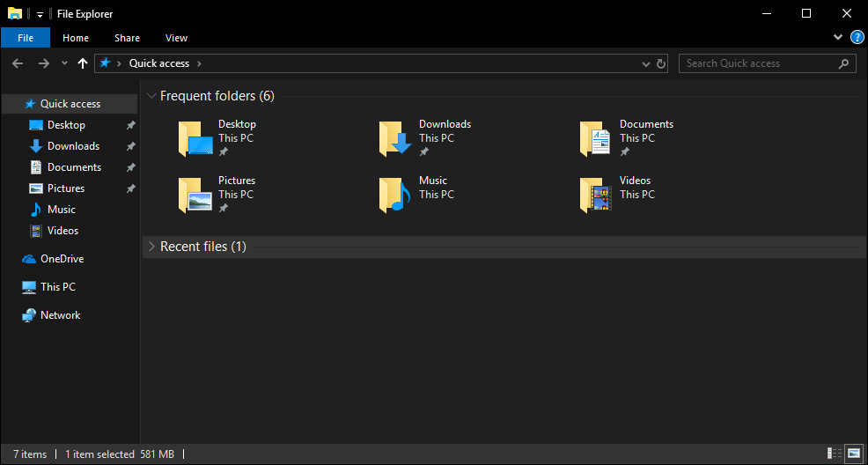Viewport: 868px width, 465px height.
Task: Unpin Desktop using its sidebar pin icon
Action: (131, 125)
